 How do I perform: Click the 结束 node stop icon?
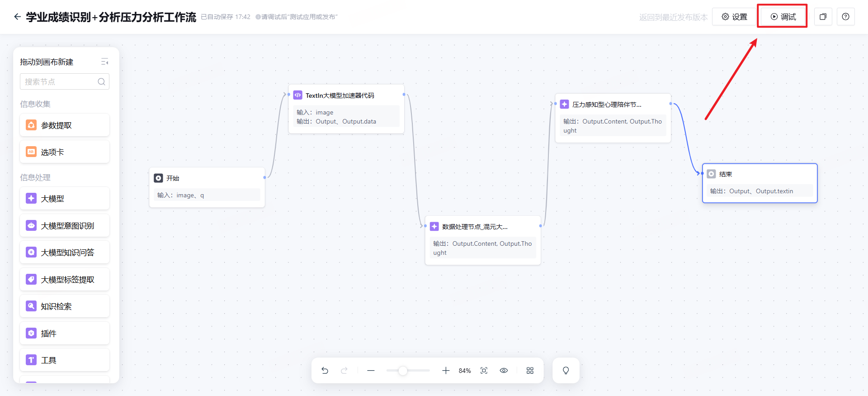click(711, 174)
